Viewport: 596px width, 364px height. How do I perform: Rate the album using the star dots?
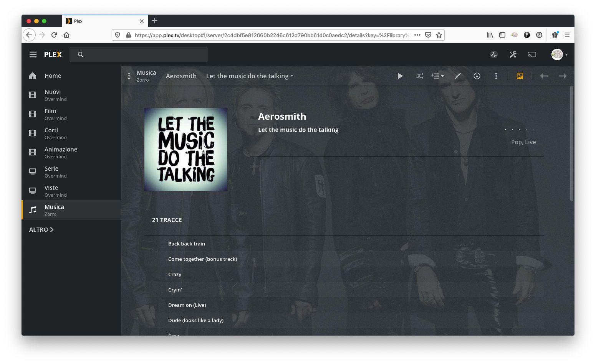(519, 130)
